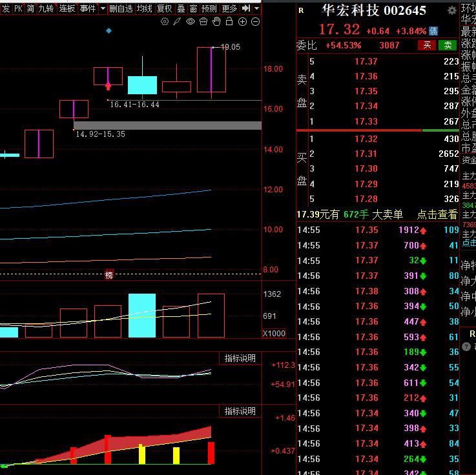Toggle the chart lock icon

point(229,21)
